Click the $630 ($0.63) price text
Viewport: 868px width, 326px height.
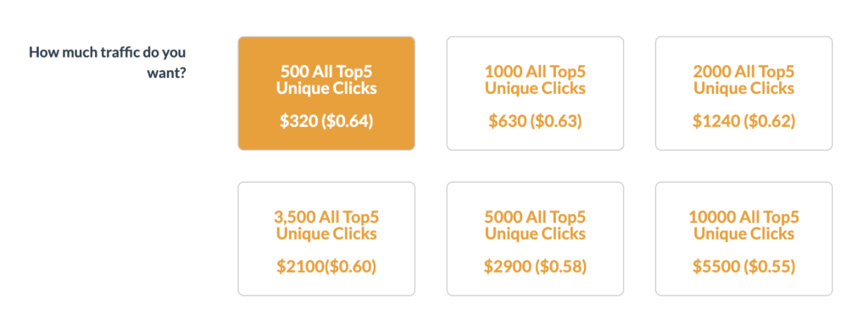pyautogui.click(x=535, y=122)
